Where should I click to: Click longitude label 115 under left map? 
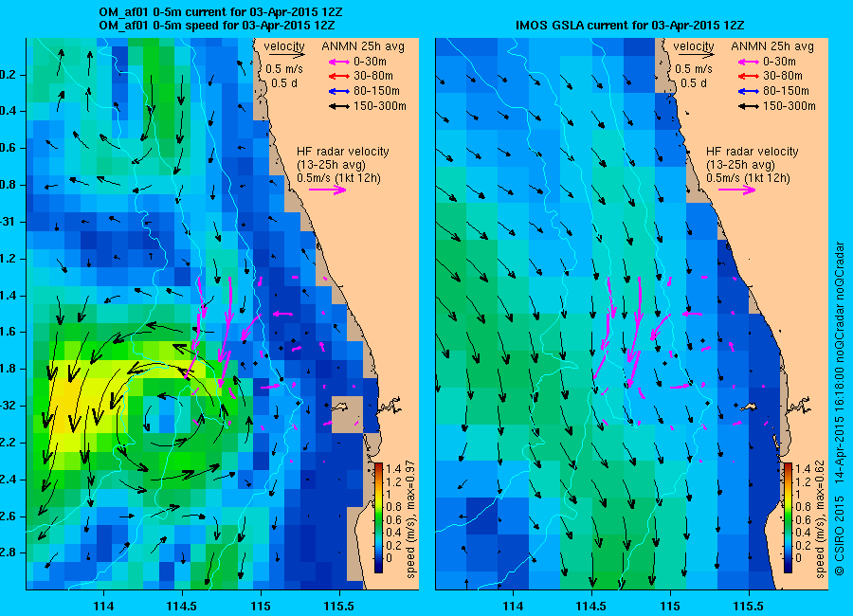pyautogui.click(x=261, y=606)
